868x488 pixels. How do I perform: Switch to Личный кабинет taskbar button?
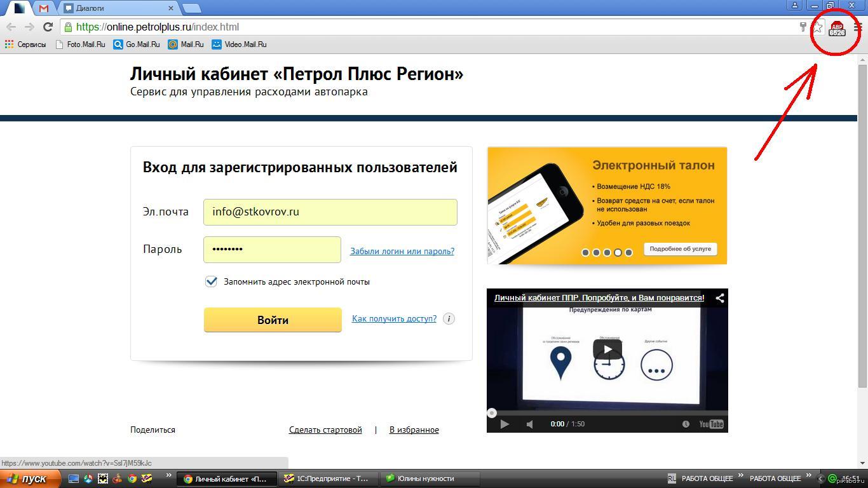pos(228,478)
